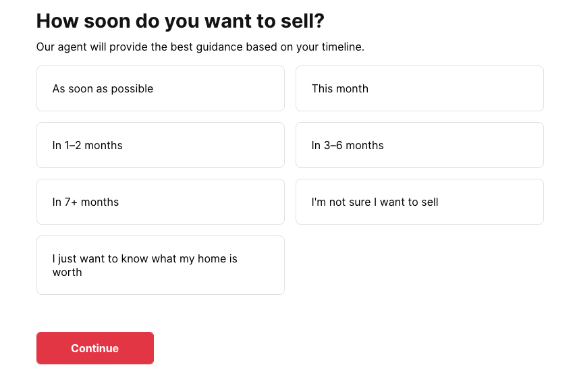Tap the ASAP selling timeline card
The image size is (577, 392).
point(160,88)
